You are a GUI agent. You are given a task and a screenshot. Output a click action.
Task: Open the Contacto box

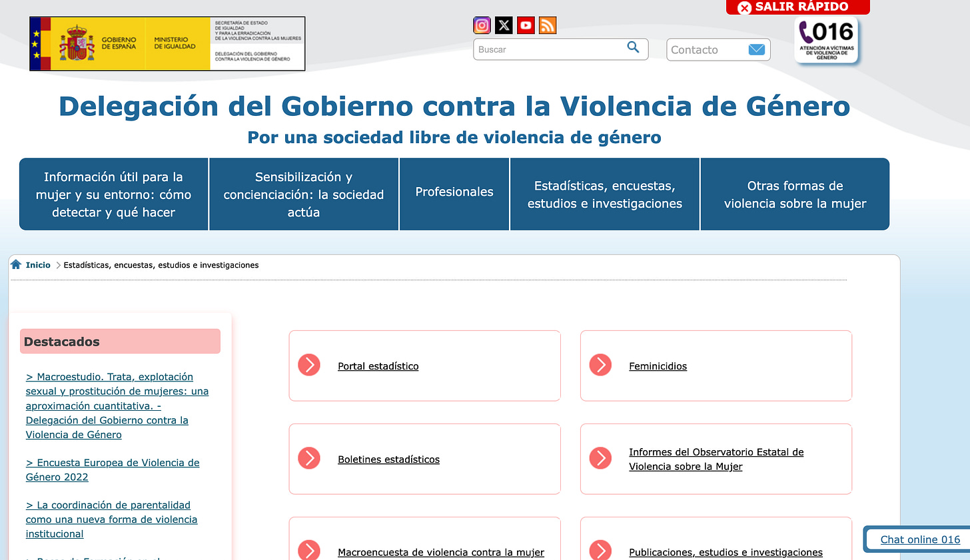[x=718, y=49]
